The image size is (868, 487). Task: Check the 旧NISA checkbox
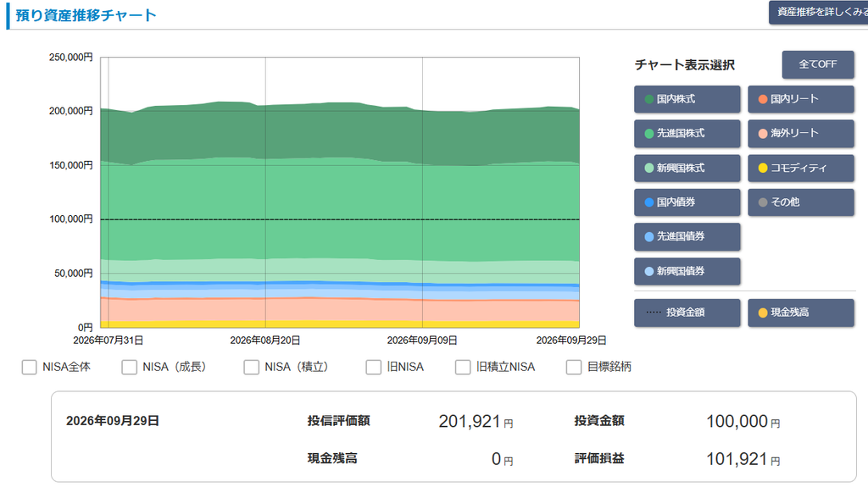(x=374, y=367)
